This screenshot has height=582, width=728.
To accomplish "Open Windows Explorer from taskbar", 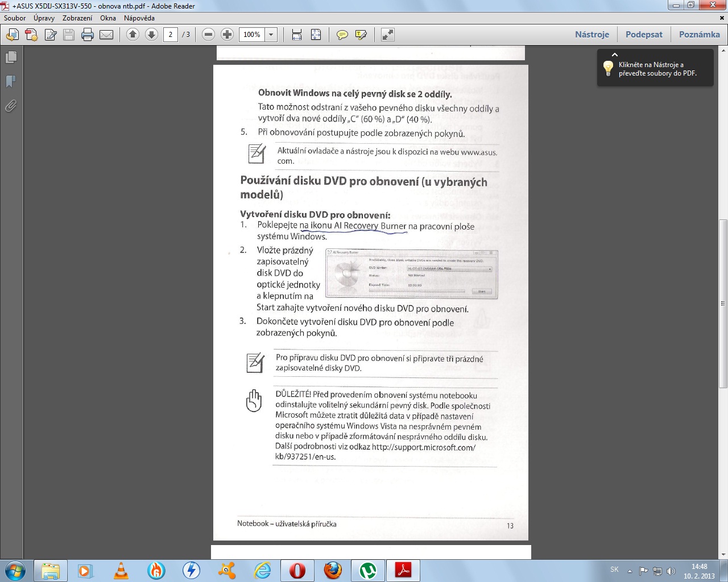I will (51, 570).
